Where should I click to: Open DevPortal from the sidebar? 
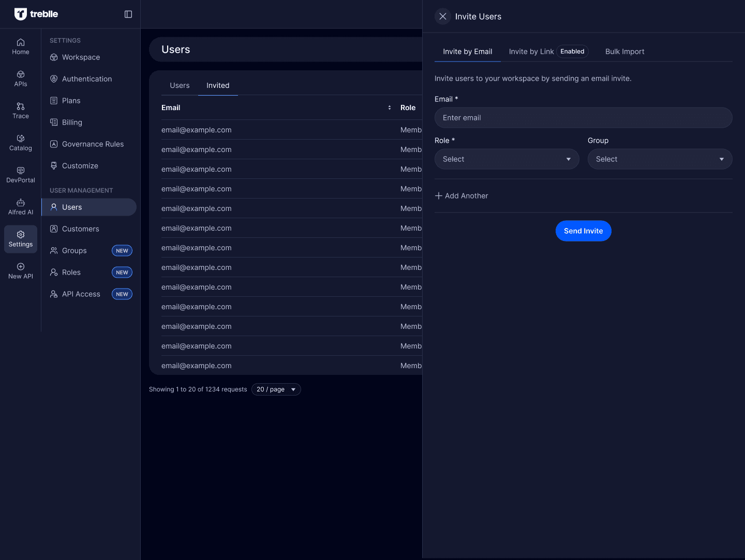tap(21, 171)
